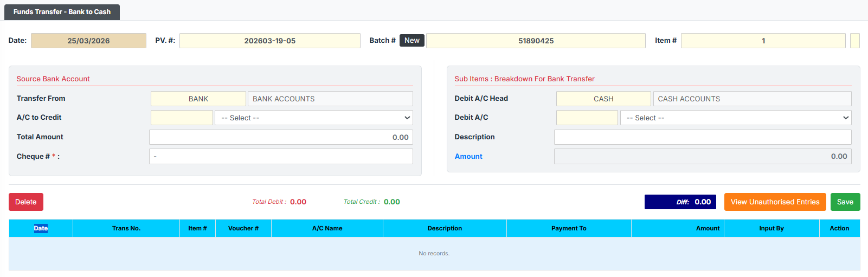Click the Batch number field 51890425
This screenshot has width=868, height=277.
tap(536, 41)
